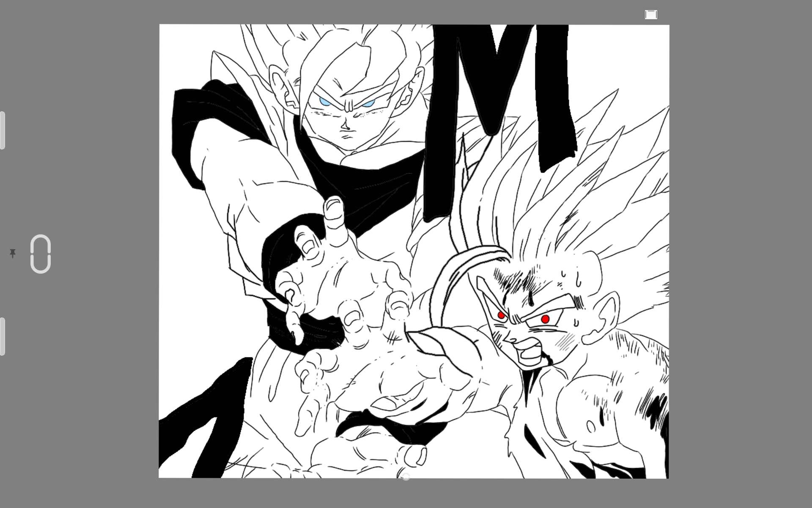Screen dimensions: 812x508
Task: Click the right red eye of lower character
Action: (x=545, y=319)
